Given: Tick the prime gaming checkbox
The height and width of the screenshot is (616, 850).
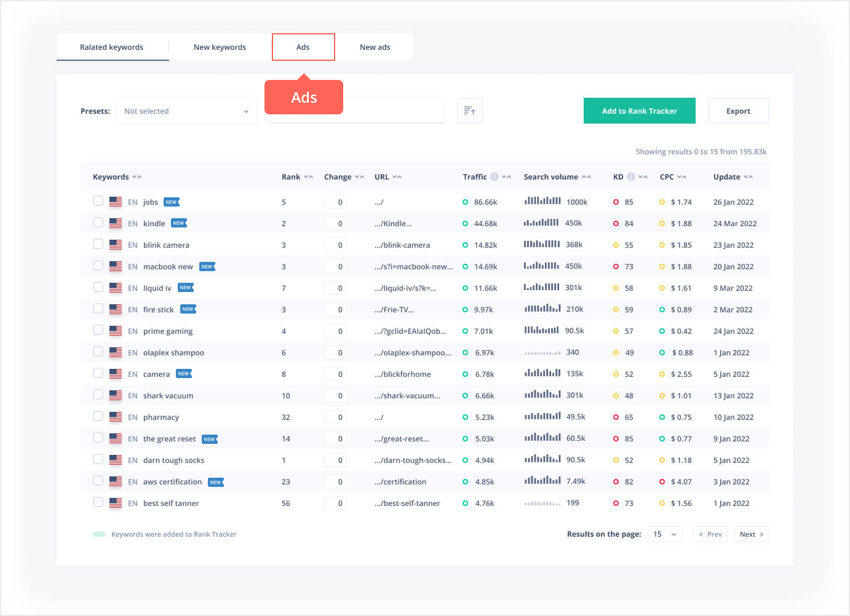Looking at the screenshot, I should (x=98, y=330).
